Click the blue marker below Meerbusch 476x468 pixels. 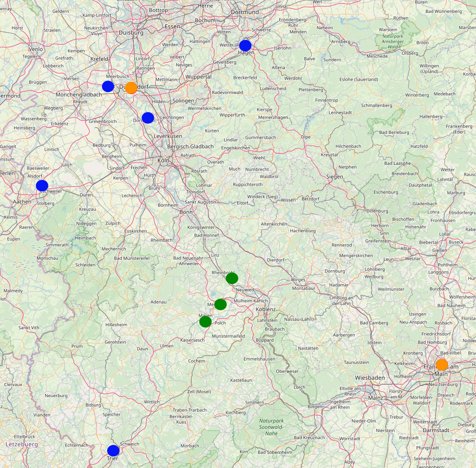pos(108,86)
